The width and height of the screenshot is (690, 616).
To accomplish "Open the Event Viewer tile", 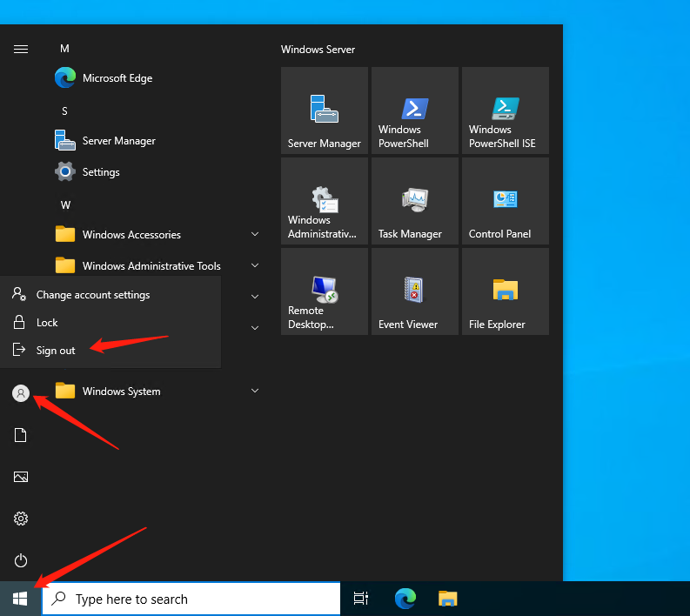I will coord(415,291).
